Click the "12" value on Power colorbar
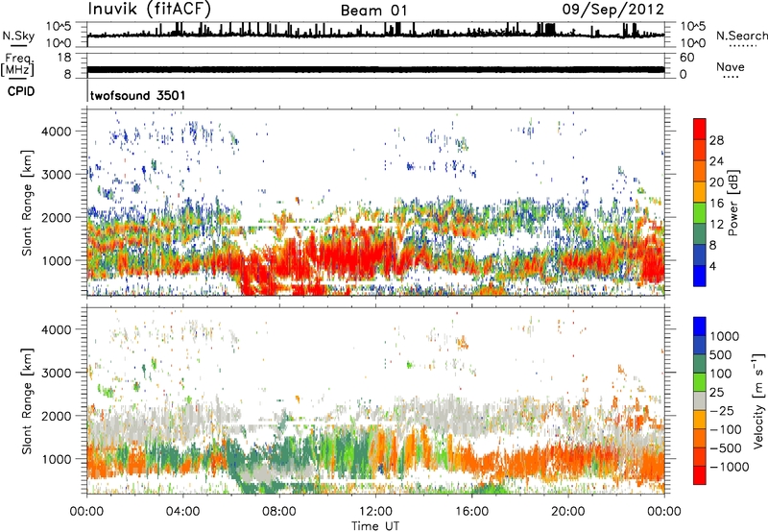The width and height of the screenshot is (768, 532). click(716, 225)
